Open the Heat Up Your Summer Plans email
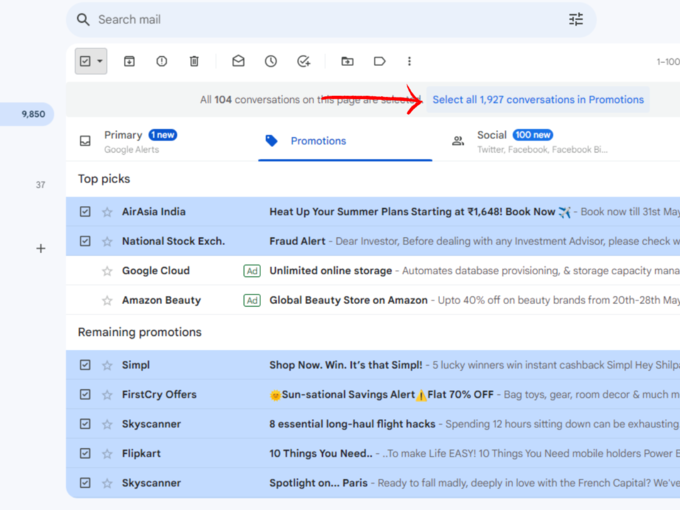This screenshot has width=680, height=510. 412,212
